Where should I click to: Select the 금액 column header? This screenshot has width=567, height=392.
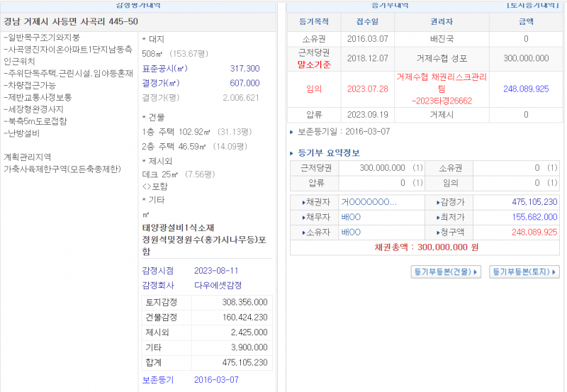pyautogui.click(x=526, y=22)
